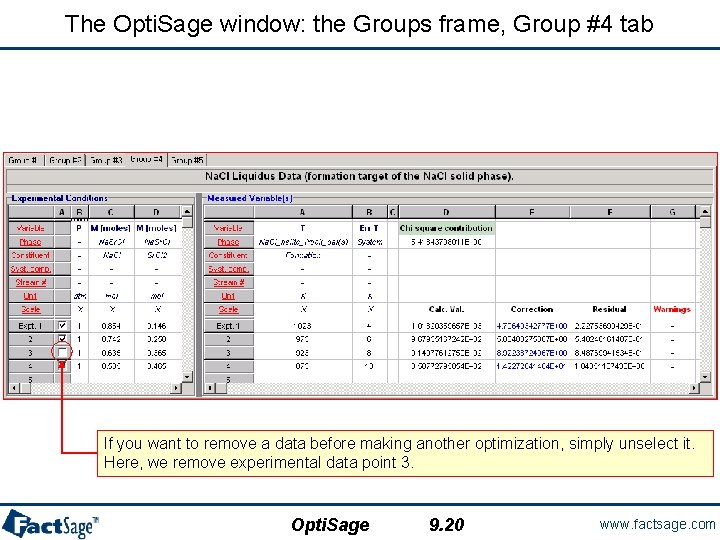The height and width of the screenshot is (540, 720).
Task: Click scroll-down arrow of Experimental Conditions grid
Action: (187, 377)
